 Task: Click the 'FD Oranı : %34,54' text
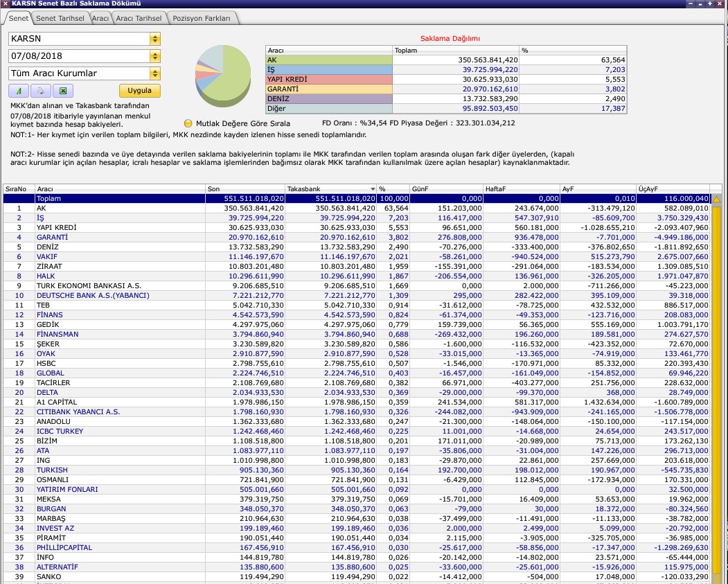click(354, 123)
